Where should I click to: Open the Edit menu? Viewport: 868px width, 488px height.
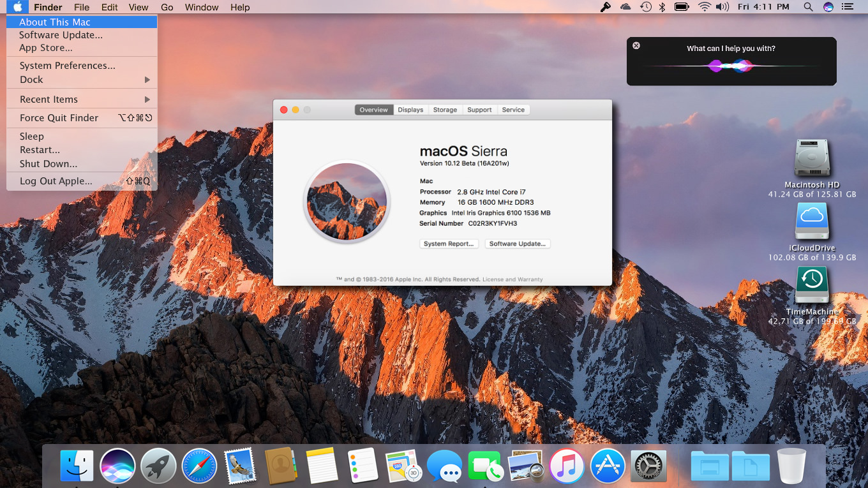(110, 7)
